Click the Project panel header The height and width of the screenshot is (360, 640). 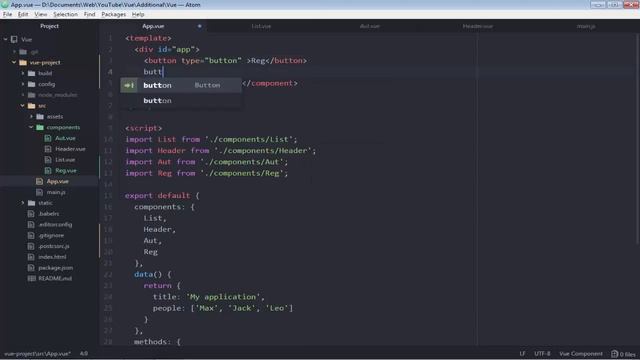(x=49, y=26)
